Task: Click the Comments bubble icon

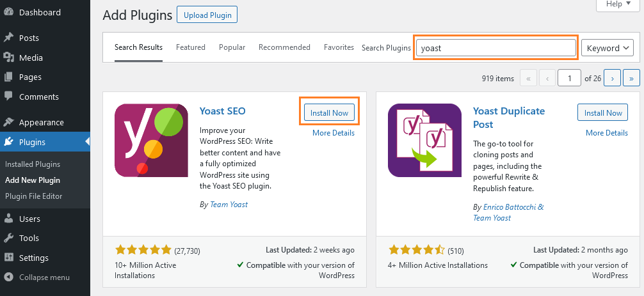Action: 8,97
